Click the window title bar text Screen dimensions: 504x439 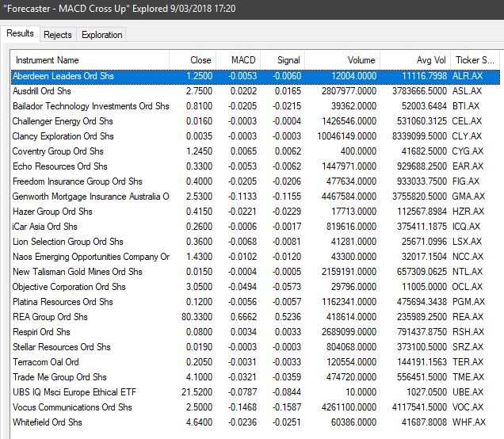119,9
